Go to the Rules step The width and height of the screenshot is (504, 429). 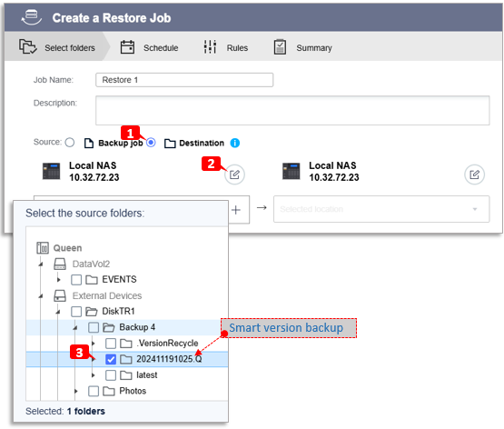click(x=226, y=47)
